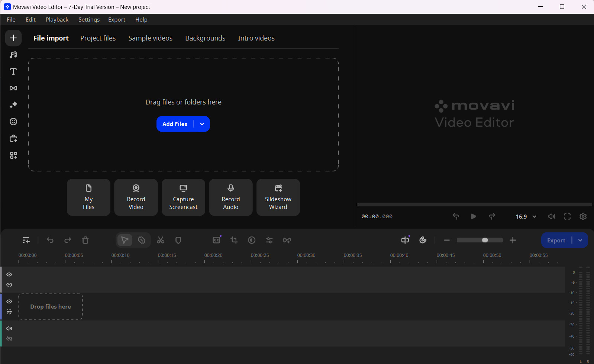This screenshot has height=364, width=594.
Task: Open the Playback menu
Action: pyautogui.click(x=57, y=20)
